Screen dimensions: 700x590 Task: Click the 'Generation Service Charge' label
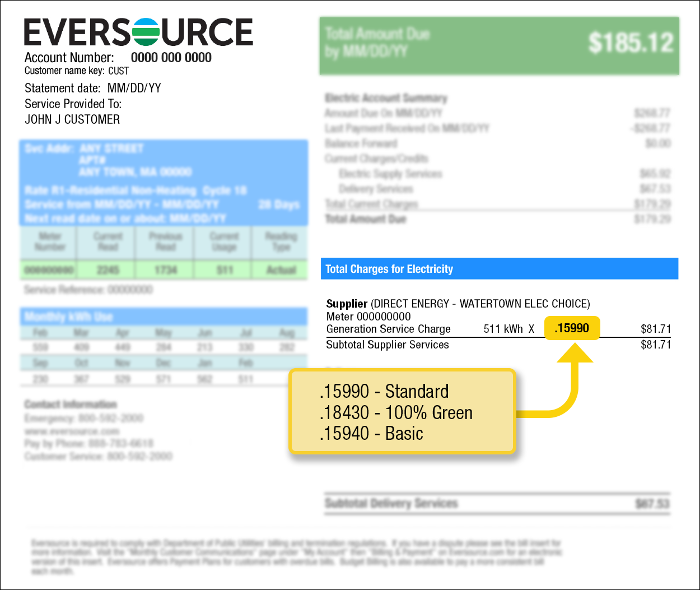coord(389,329)
